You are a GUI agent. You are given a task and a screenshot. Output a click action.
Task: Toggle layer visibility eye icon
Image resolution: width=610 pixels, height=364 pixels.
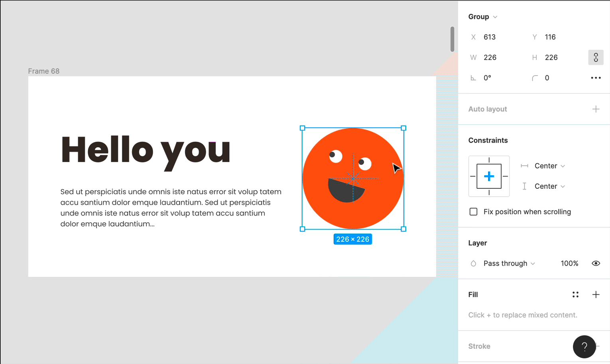[x=596, y=264]
